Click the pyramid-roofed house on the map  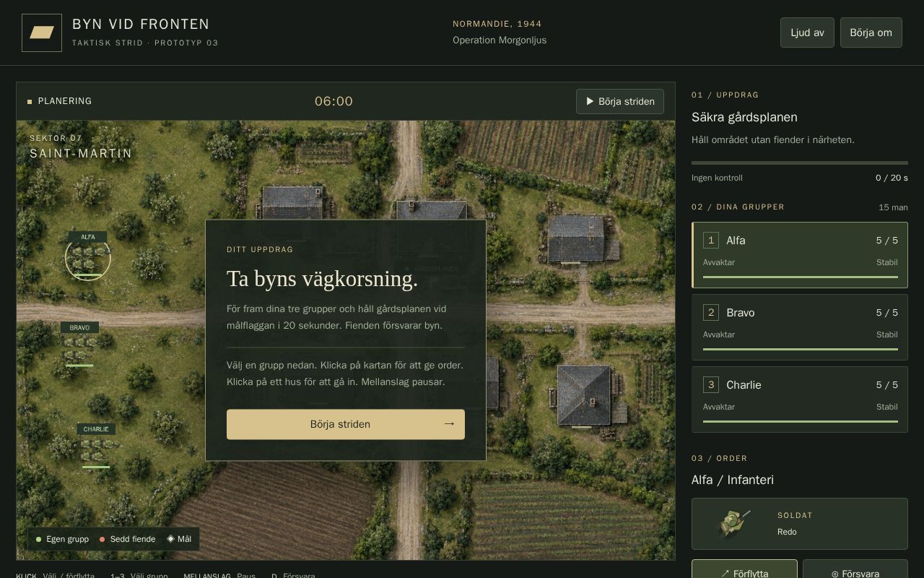(585, 395)
